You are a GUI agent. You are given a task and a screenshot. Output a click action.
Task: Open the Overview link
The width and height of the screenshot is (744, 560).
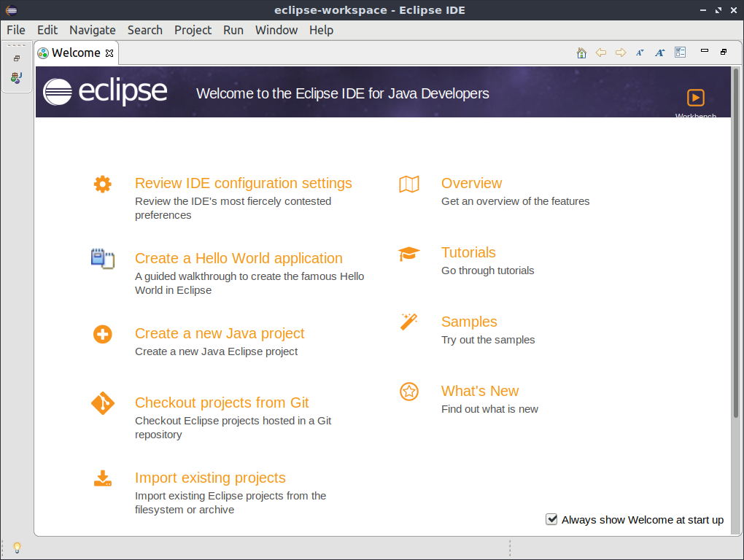click(x=471, y=183)
